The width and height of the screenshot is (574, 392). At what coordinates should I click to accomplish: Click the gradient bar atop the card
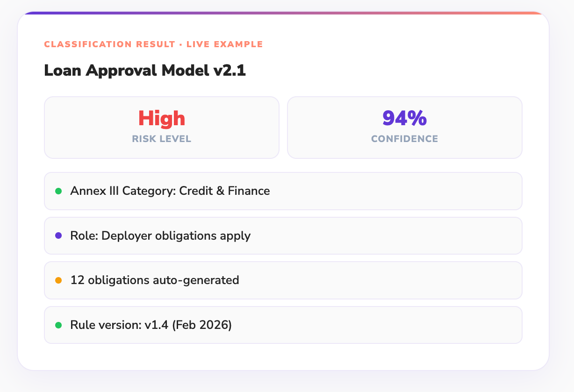[x=283, y=13]
